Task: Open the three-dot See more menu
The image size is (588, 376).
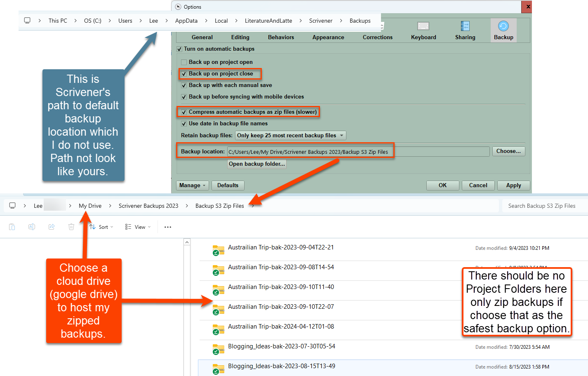Action: coord(168,227)
